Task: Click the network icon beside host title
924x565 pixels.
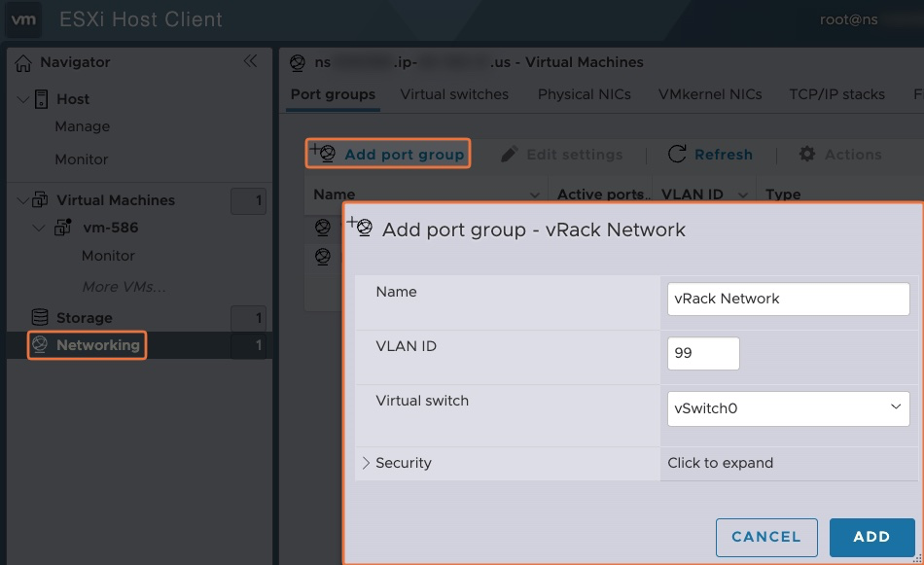Action: [298, 62]
